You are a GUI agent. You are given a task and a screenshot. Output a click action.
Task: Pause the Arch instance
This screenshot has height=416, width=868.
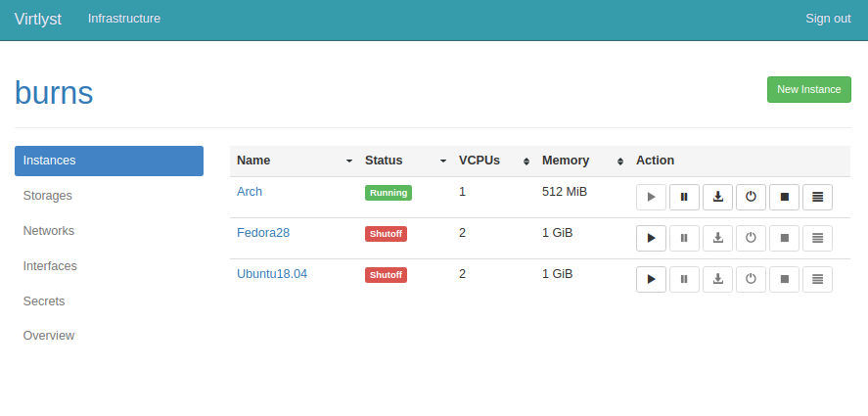point(684,197)
